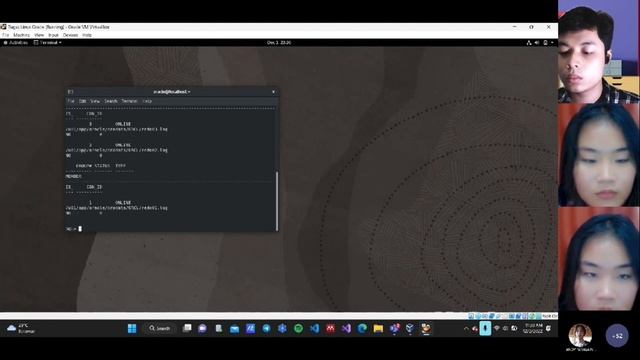Screen dimensions: 640x360
Task: Open VirtualBox View menu
Action: tap(39, 35)
